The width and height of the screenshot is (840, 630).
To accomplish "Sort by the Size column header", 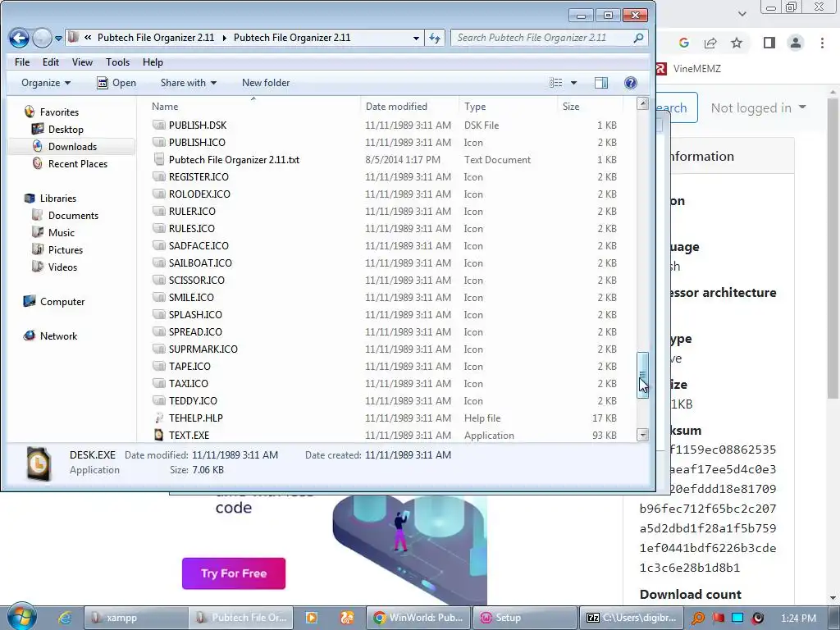I will click(571, 106).
